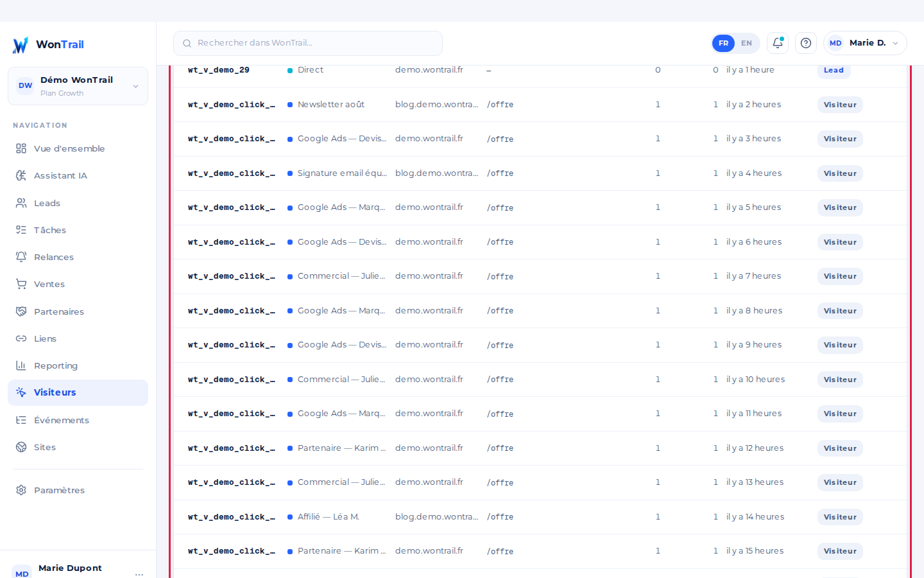Click the Direct source cell
The width and height of the screenshot is (924, 578).
click(311, 70)
